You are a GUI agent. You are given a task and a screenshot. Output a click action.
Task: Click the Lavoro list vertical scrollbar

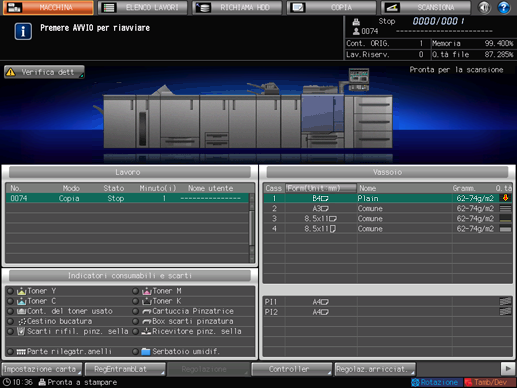[252, 228]
